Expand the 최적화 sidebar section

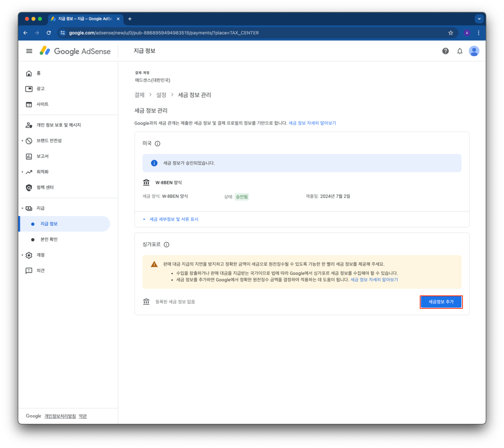pos(22,172)
